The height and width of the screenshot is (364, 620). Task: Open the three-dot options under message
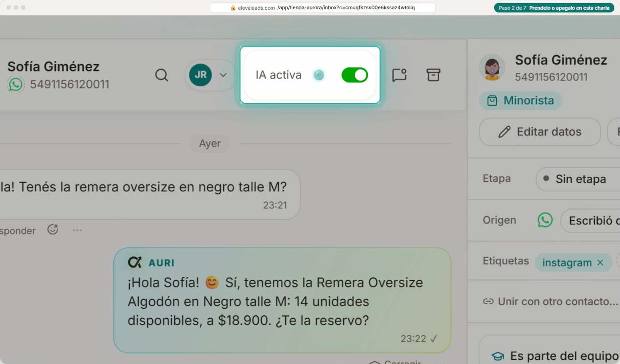click(x=77, y=230)
